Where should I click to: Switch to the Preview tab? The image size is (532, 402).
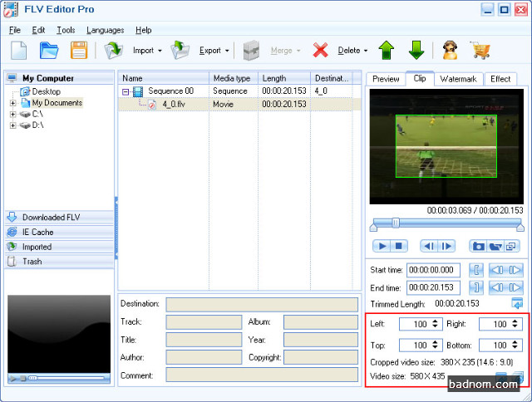[x=386, y=79]
